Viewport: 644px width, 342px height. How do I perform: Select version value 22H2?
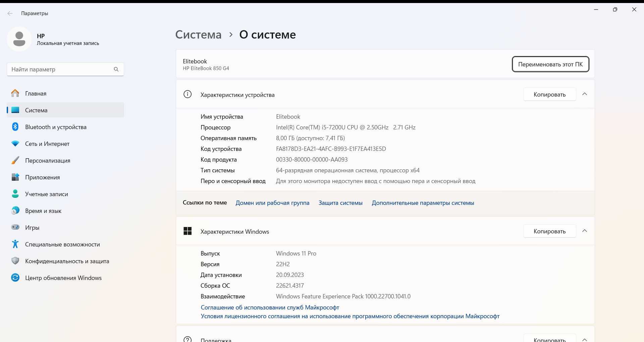click(x=283, y=264)
